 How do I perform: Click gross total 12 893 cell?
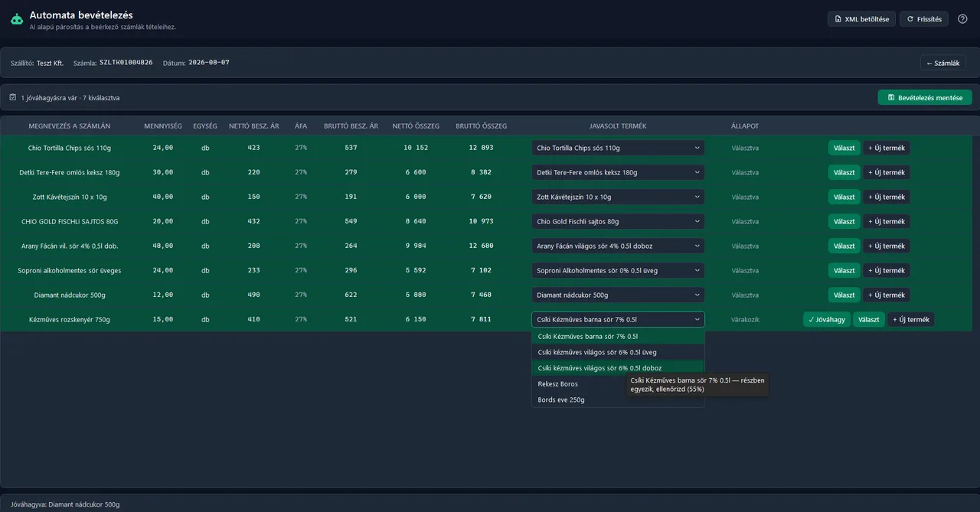tap(482, 148)
